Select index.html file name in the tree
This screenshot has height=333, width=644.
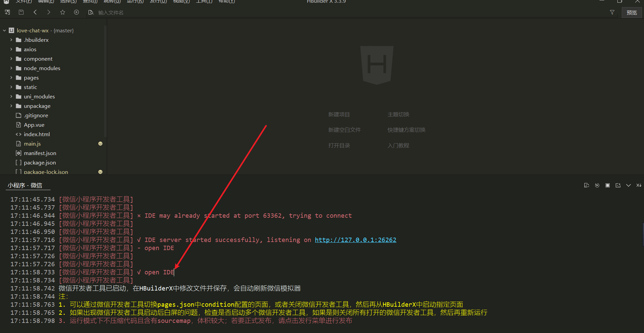click(x=37, y=134)
